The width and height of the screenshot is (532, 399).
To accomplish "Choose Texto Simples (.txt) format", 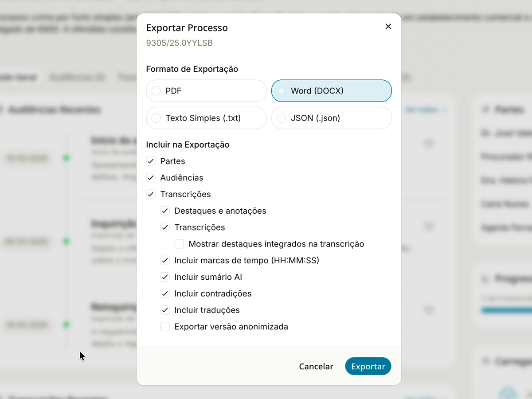I will point(206,118).
